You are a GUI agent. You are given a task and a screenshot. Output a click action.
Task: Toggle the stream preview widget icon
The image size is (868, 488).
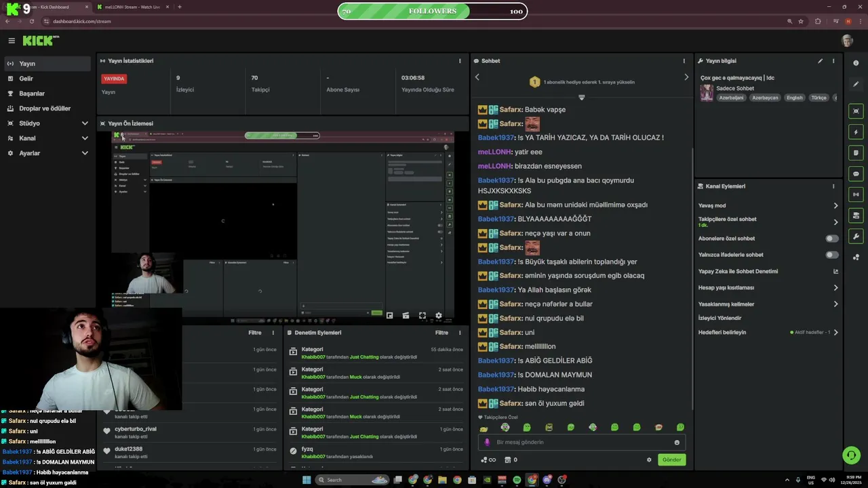pyautogui.click(x=856, y=111)
